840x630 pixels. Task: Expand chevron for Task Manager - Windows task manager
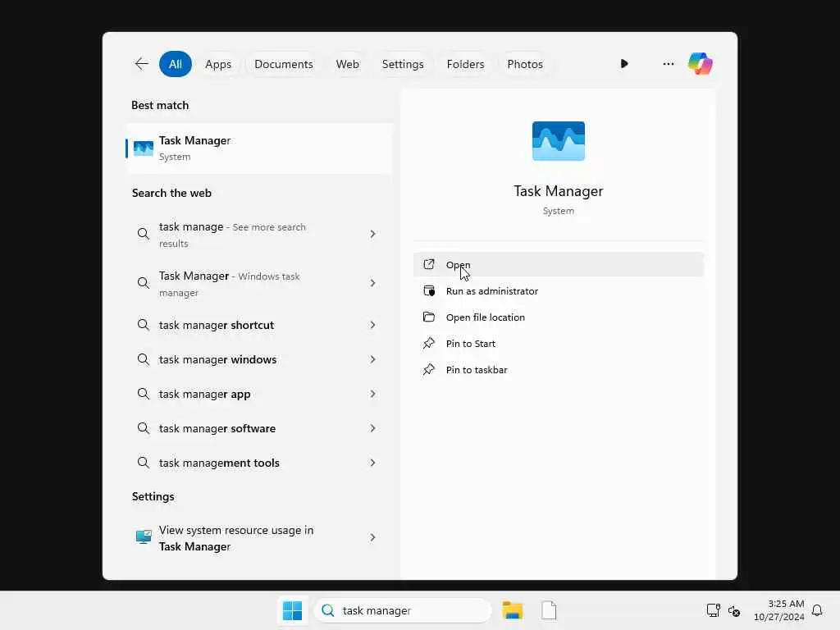pos(372,283)
